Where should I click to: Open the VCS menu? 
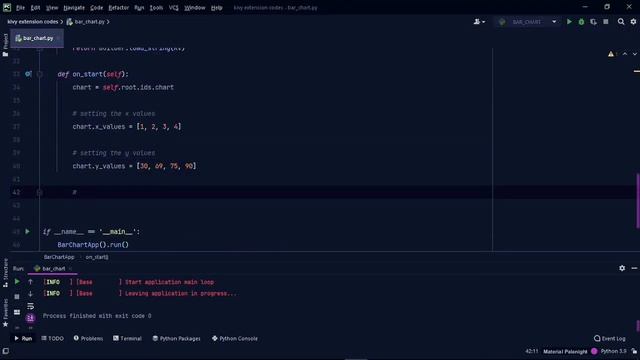tap(174, 8)
